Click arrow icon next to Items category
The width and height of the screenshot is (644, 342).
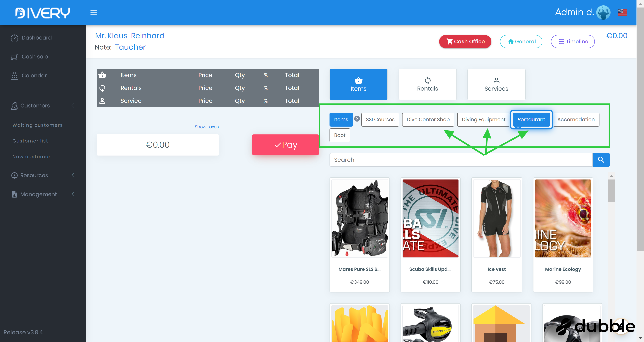pyautogui.click(x=357, y=119)
